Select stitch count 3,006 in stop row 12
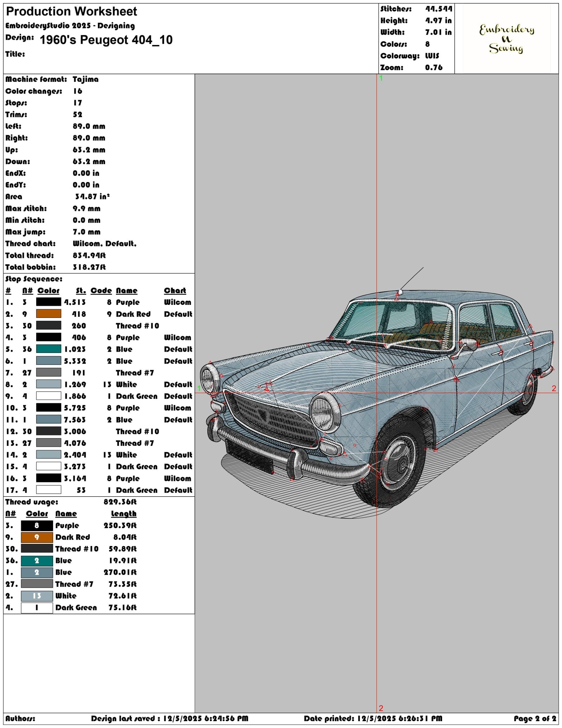Image resolution: width=562 pixels, height=728 pixels. [75, 431]
